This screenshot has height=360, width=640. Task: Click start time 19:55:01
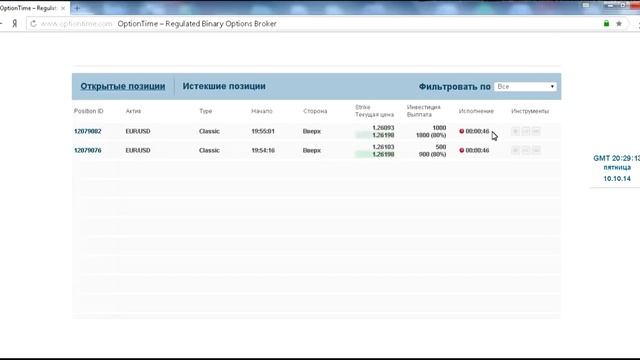click(x=263, y=131)
